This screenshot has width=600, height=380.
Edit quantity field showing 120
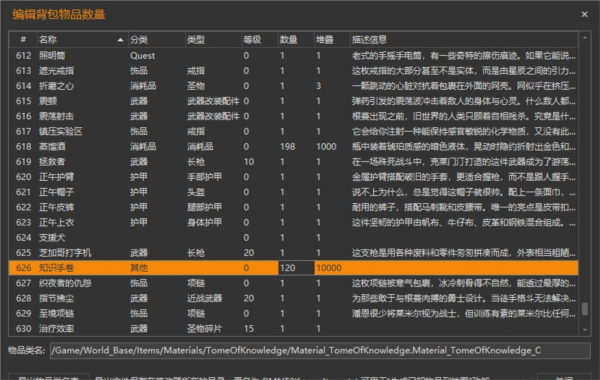[296, 268]
